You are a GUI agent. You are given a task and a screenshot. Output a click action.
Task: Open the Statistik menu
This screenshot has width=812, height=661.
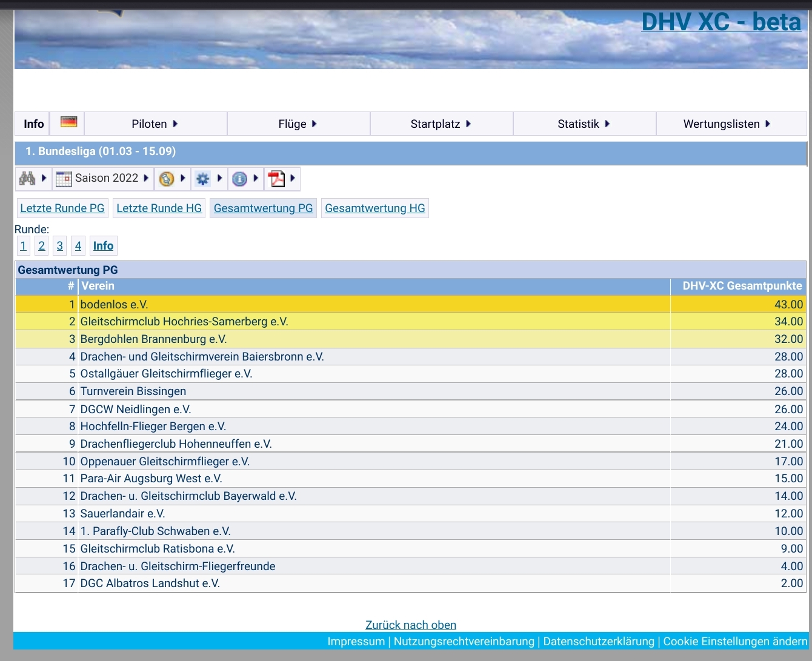tap(585, 124)
